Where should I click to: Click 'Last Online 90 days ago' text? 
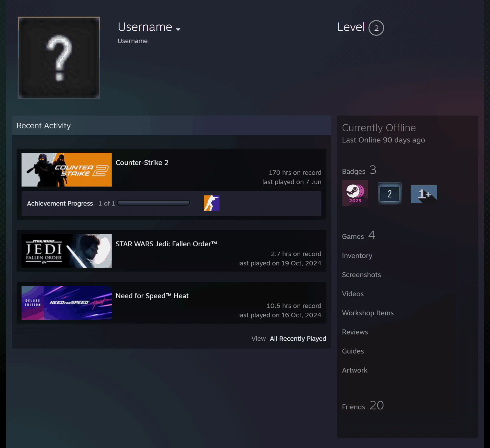point(384,140)
